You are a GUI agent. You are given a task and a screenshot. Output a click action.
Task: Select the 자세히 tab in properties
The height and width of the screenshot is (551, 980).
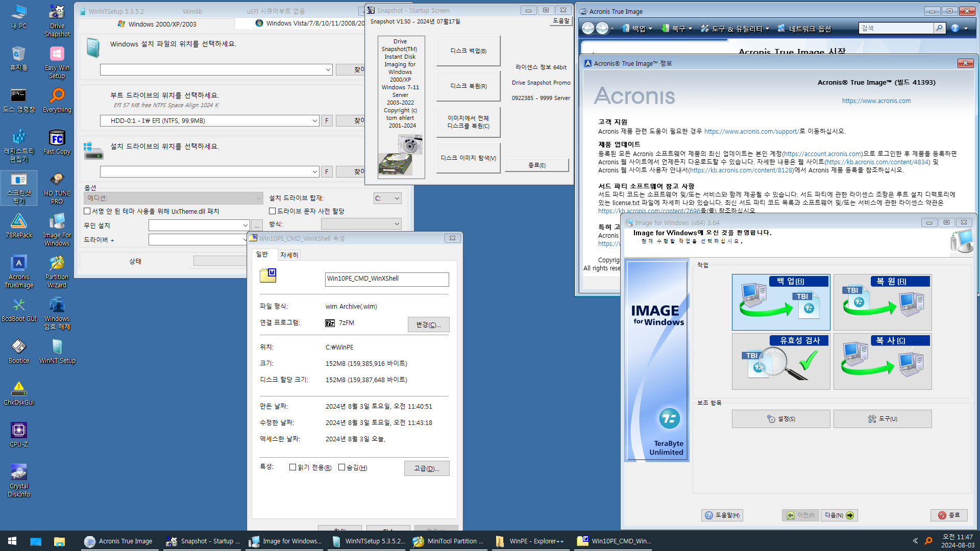click(289, 255)
